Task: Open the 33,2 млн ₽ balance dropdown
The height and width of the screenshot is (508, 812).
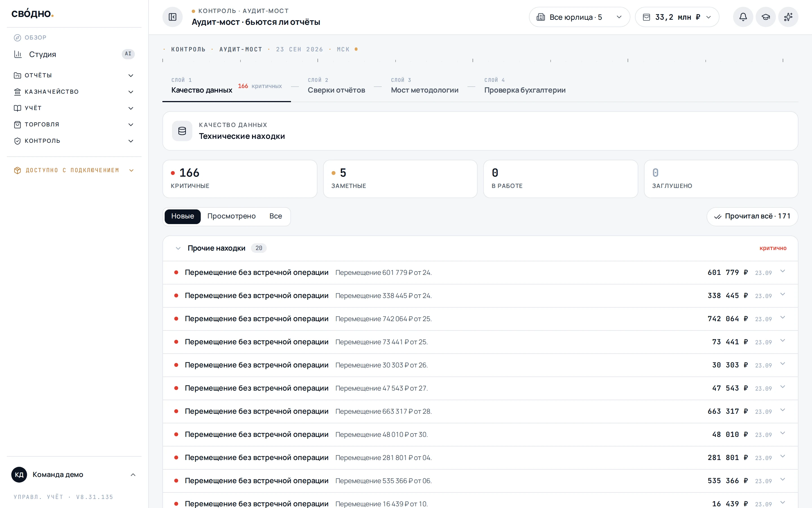Action: click(677, 17)
